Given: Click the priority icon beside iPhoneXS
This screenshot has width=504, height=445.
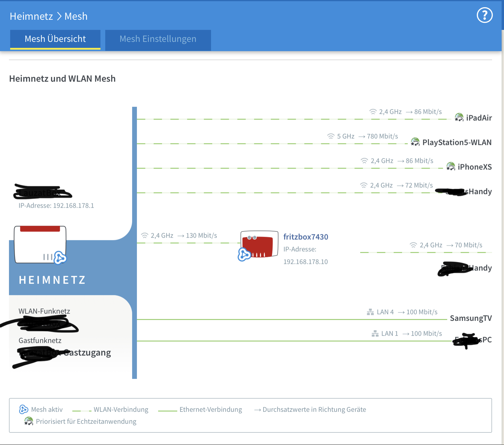Looking at the screenshot, I should click(450, 166).
